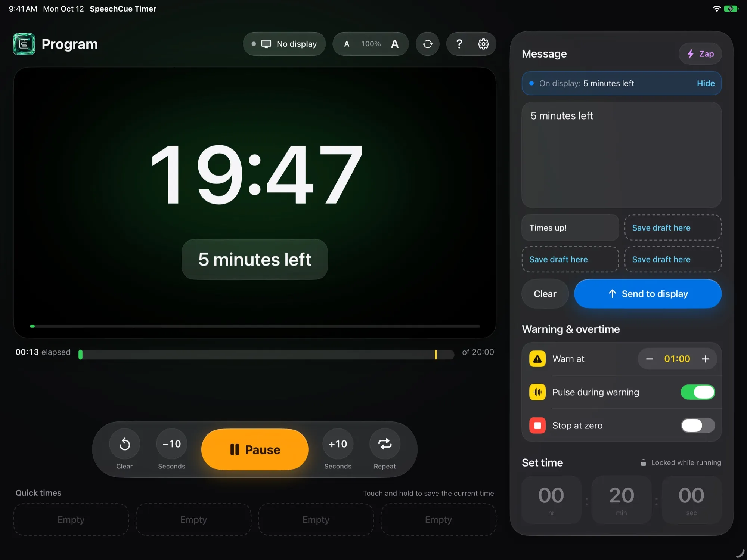
Task: Click the yellow warning marker on progress bar
Action: pyautogui.click(x=436, y=354)
